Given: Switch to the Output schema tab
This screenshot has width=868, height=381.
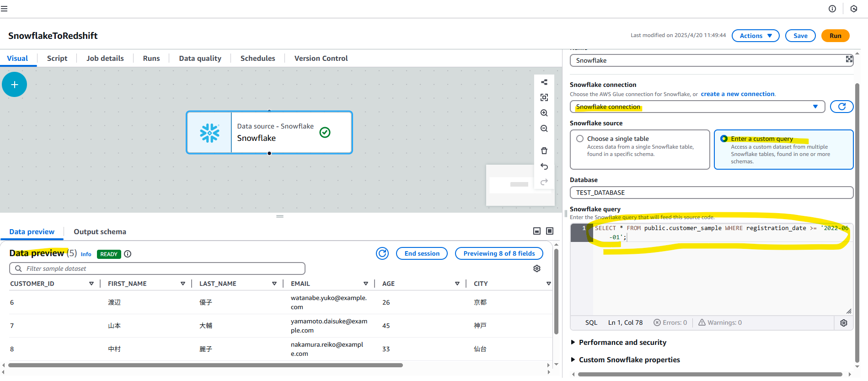Looking at the screenshot, I should pyautogui.click(x=100, y=231).
